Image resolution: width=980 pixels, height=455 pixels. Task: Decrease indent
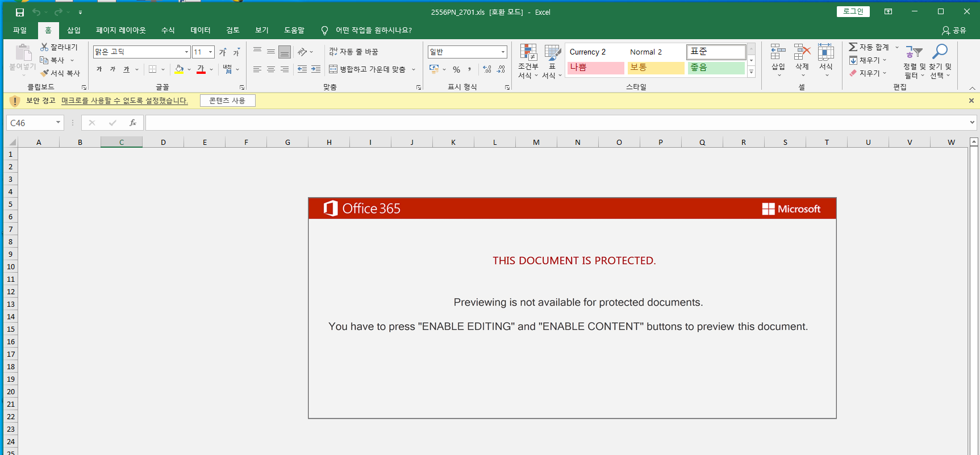coord(302,69)
